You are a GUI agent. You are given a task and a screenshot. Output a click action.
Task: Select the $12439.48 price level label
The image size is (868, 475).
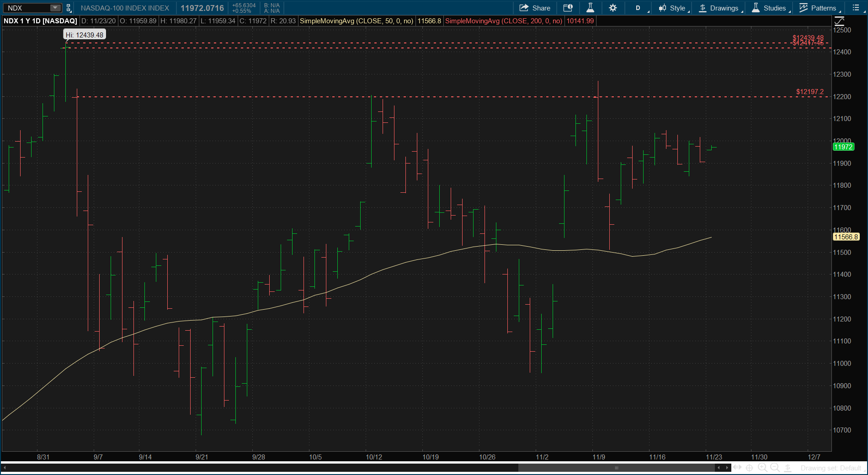808,38
